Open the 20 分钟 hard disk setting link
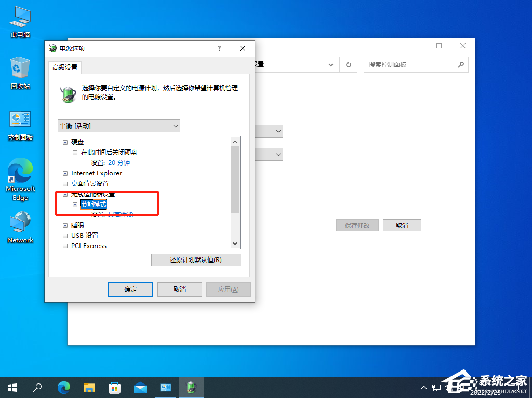This screenshot has width=532, height=398. (118, 162)
